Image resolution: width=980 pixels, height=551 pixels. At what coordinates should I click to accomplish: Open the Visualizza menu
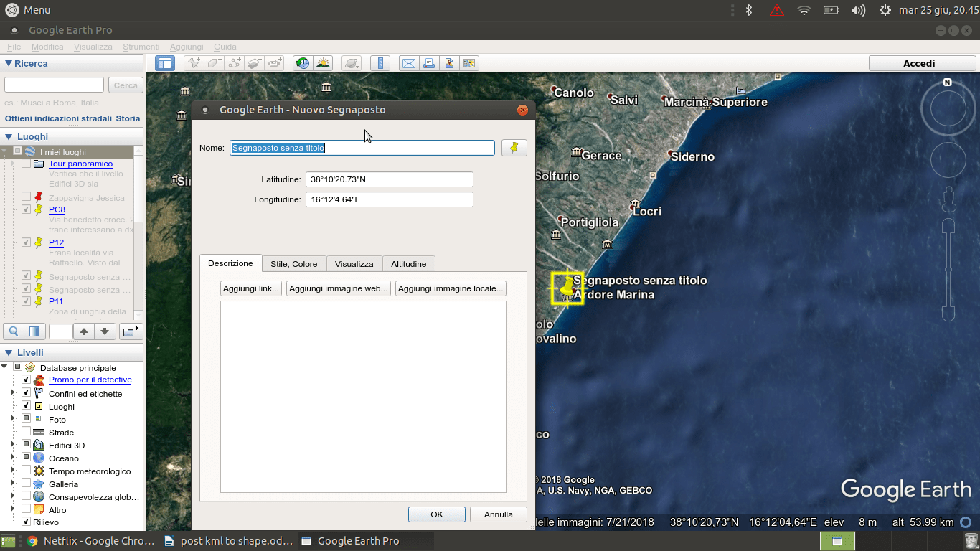tap(93, 47)
